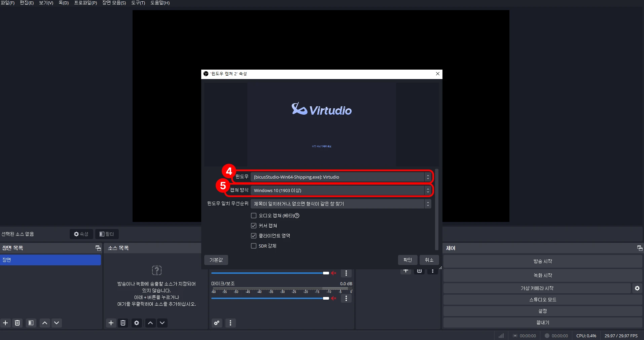This screenshot has height=340, width=644.
Task: Click the Virtudio preview in the dialog
Action: [322, 124]
